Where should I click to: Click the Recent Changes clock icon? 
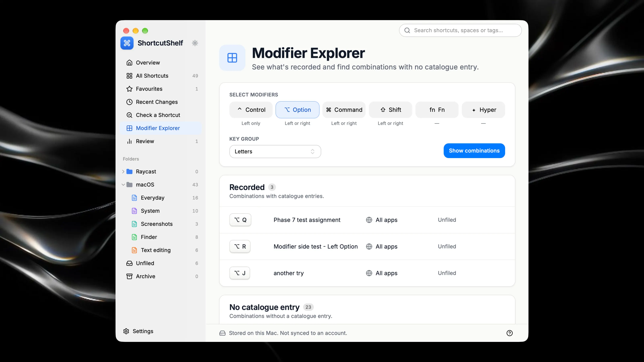tap(129, 102)
